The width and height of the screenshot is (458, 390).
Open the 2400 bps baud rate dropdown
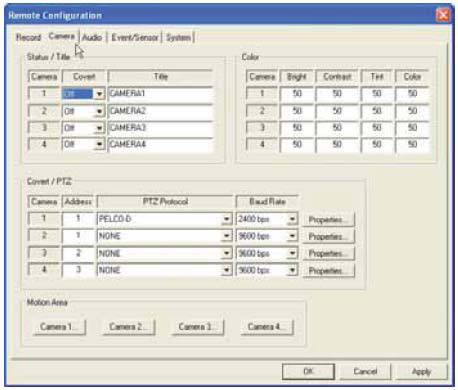click(292, 219)
